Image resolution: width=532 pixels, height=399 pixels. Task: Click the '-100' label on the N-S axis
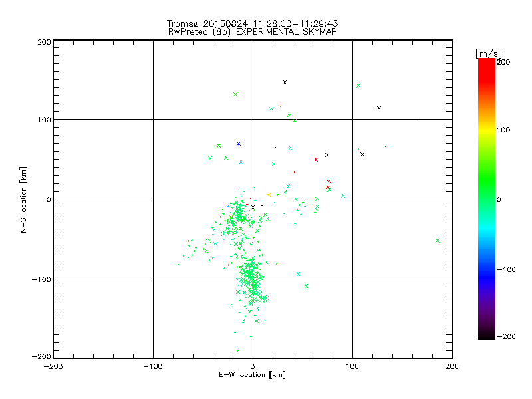coord(41,279)
